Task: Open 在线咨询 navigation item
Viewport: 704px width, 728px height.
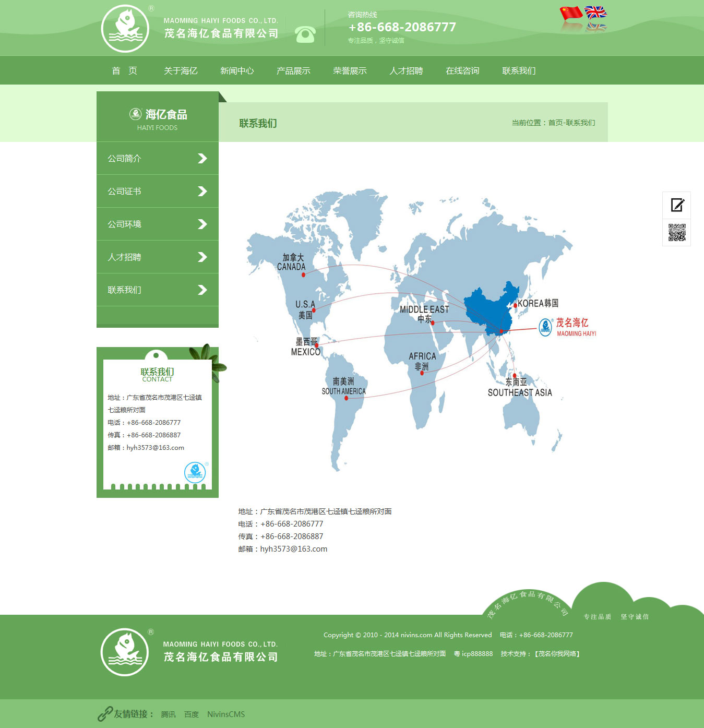Action: point(462,71)
